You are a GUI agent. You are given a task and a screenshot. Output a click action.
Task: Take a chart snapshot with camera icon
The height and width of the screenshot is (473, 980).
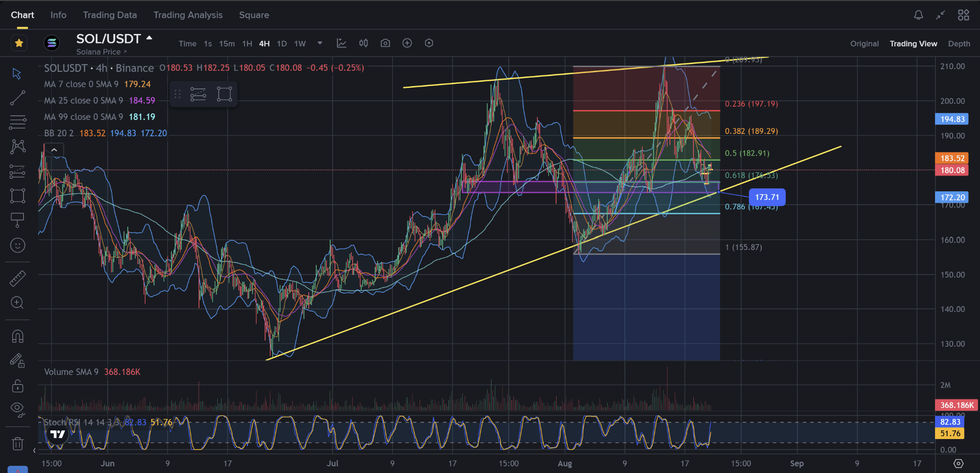[385, 43]
